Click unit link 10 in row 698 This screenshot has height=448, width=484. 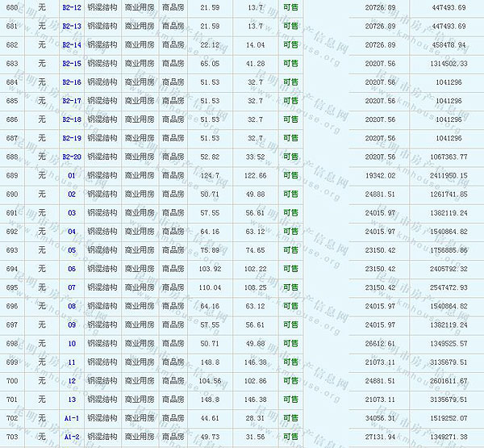point(72,343)
